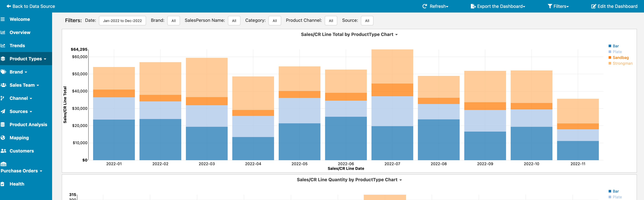Click the Purchase Orders warehouse icon
This screenshot has width=644, height=200.
[x=4, y=164]
